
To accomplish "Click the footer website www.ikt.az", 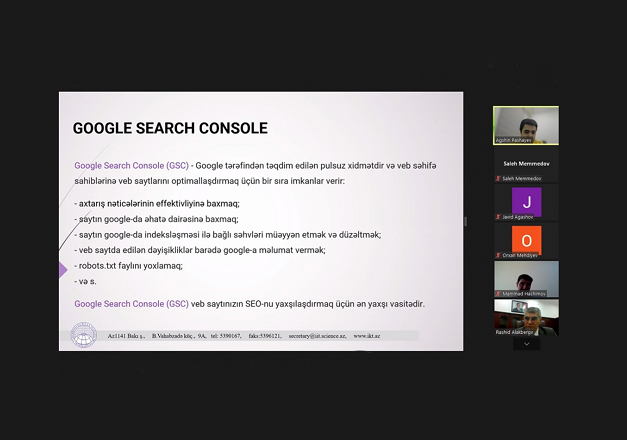I will pos(367,336).
